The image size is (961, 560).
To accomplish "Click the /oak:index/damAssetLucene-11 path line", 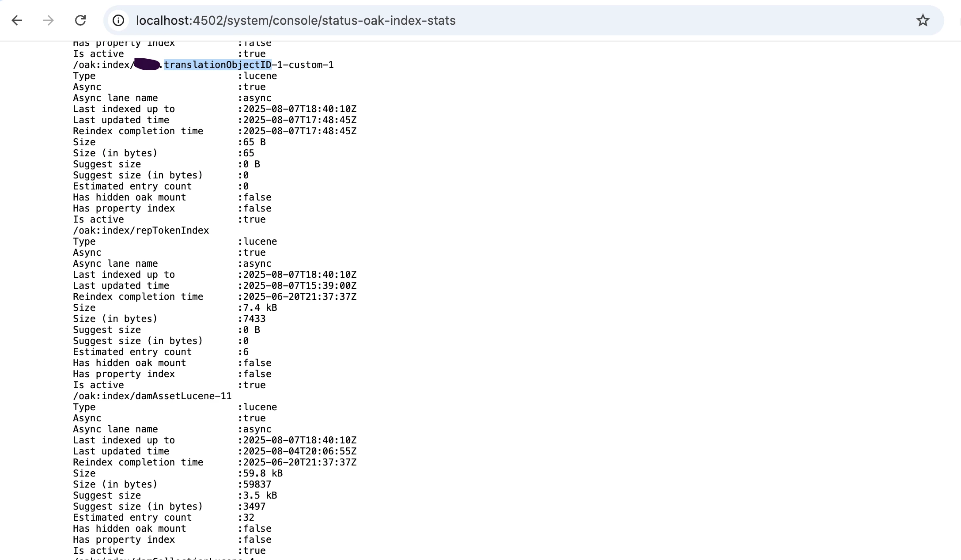I will click(x=152, y=396).
